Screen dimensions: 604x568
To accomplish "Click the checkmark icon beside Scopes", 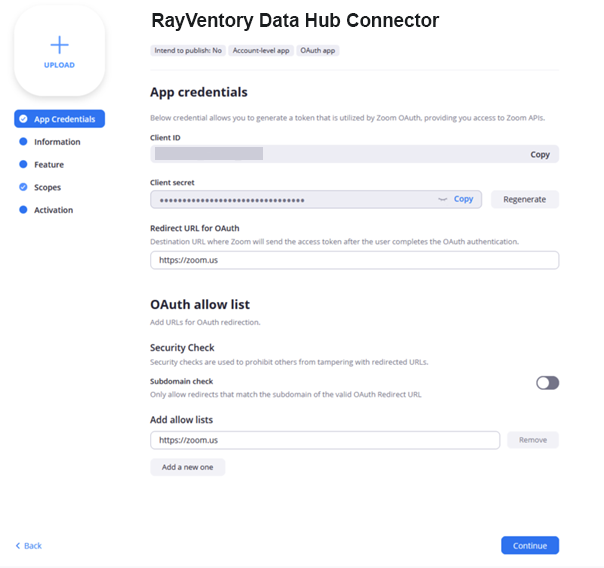I will click(x=23, y=187).
